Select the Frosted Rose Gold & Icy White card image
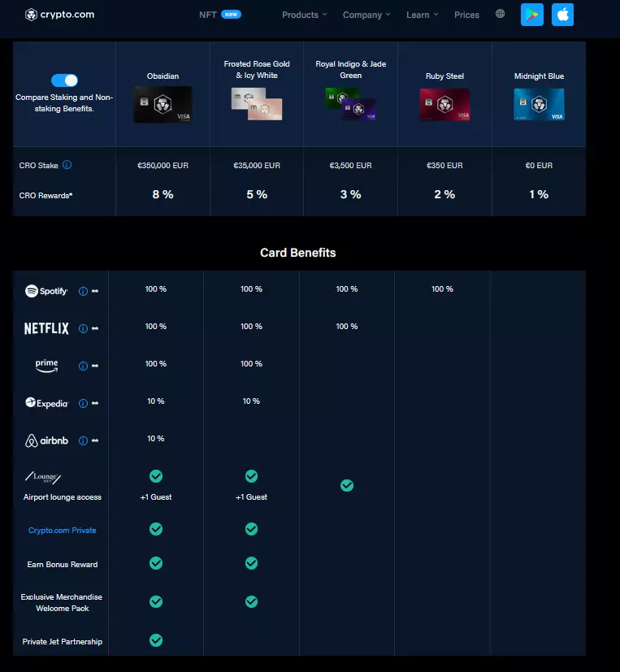The height and width of the screenshot is (672, 620). [x=257, y=104]
